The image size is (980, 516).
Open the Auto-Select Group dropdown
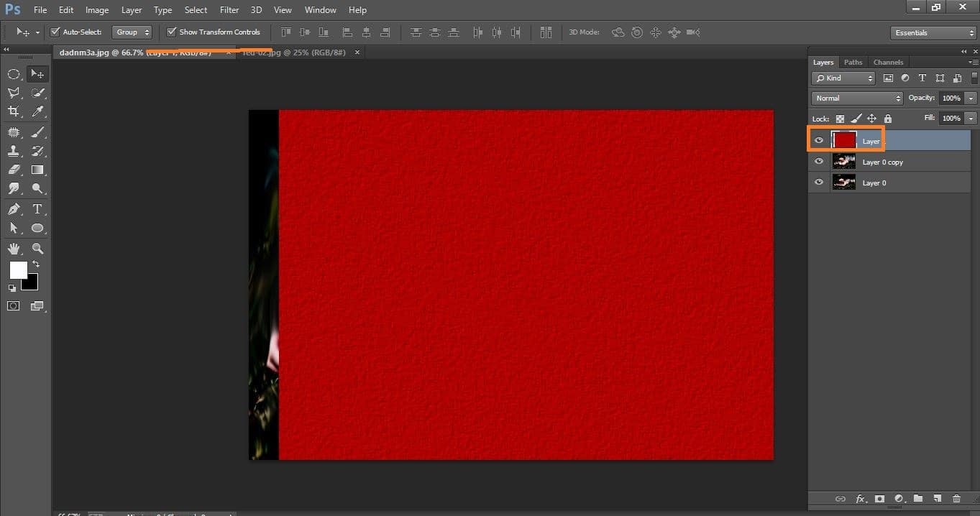pyautogui.click(x=132, y=32)
